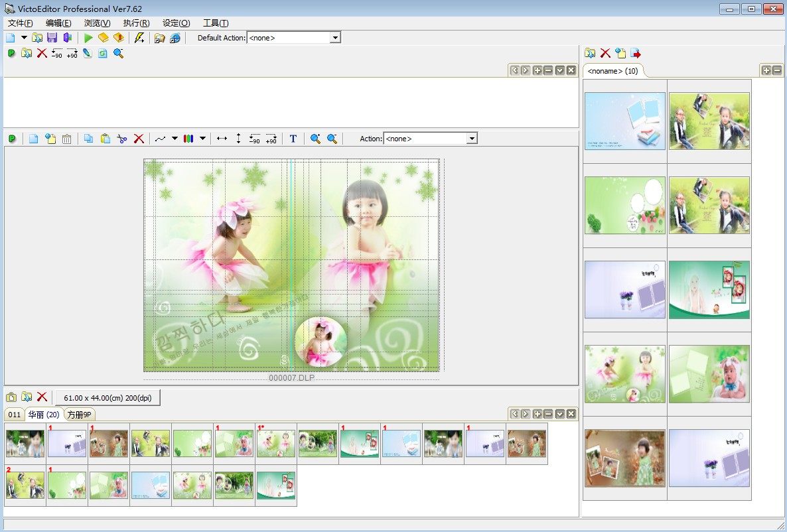Select the <noname> (10) tab
Image resolution: width=787 pixels, height=532 pixels.
pyautogui.click(x=613, y=71)
